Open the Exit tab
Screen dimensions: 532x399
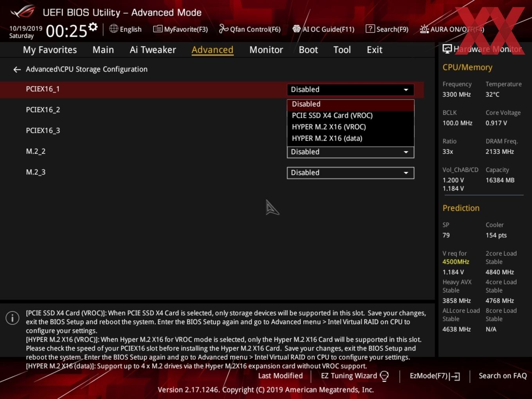(374, 50)
